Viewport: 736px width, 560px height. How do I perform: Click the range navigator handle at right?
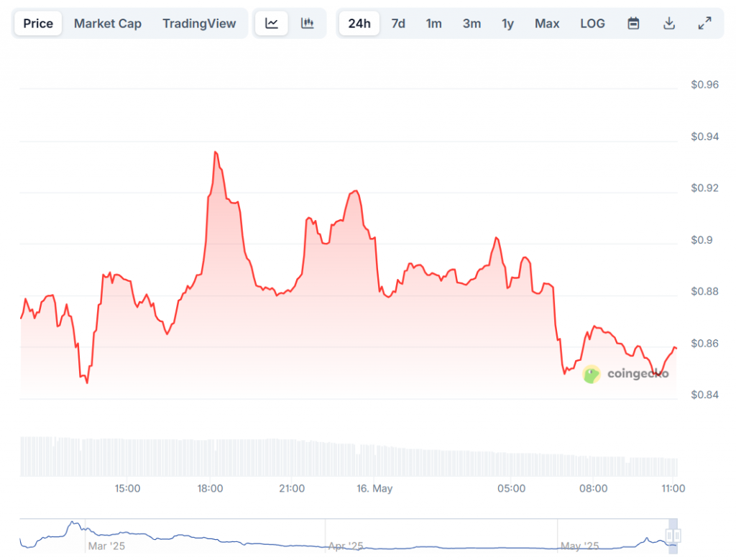click(673, 536)
